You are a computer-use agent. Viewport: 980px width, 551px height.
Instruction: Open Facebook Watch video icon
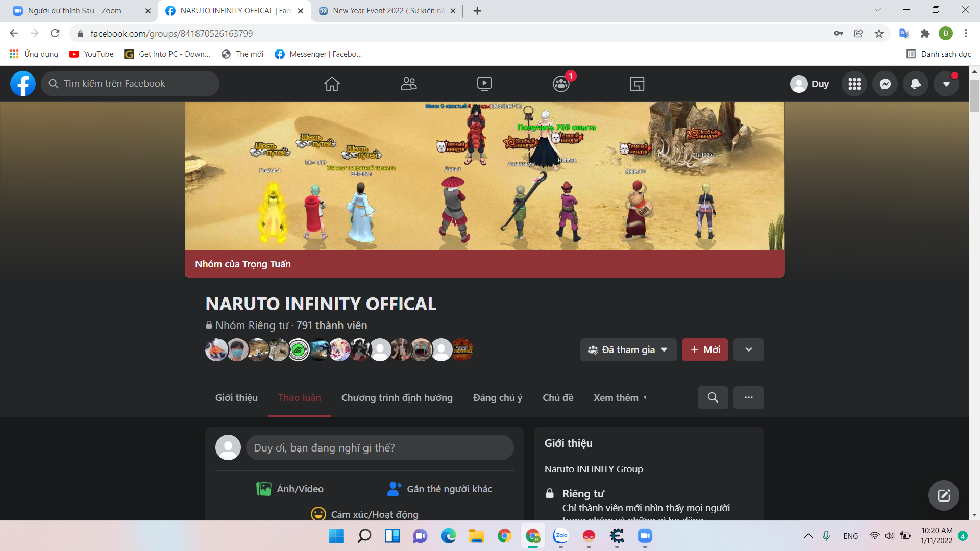(x=484, y=84)
